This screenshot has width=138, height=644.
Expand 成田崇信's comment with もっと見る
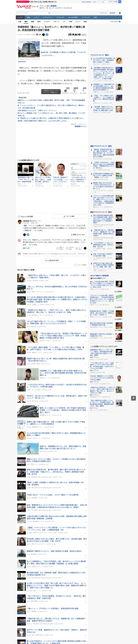[38, 231]
